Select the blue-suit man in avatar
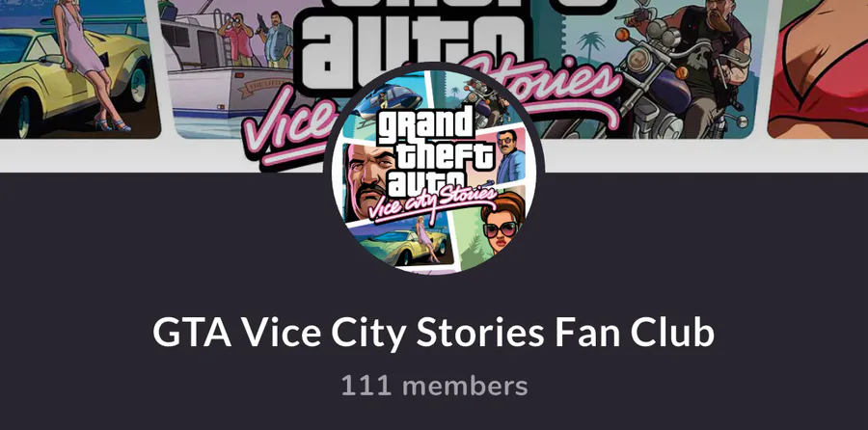Image resolution: width=868 pixels, height=430 pixels. [508, 156]
